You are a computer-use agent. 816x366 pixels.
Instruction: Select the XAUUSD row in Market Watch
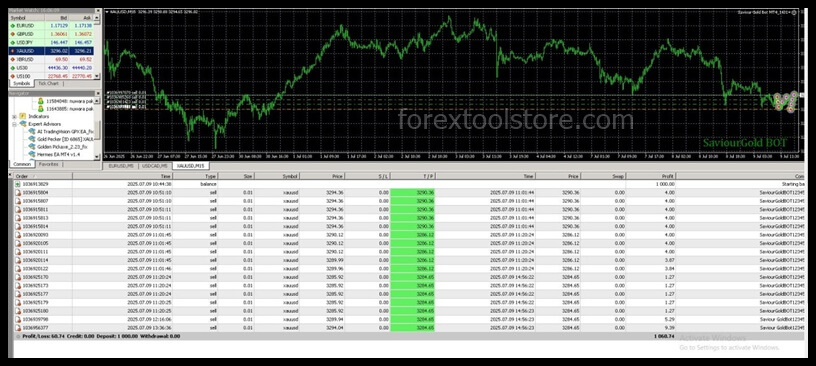tap(52, 51)
